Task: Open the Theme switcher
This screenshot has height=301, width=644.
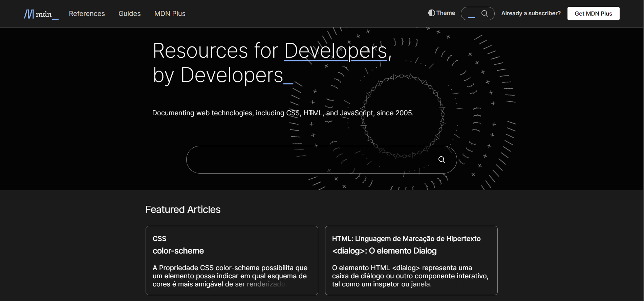Action: (442, 13)
